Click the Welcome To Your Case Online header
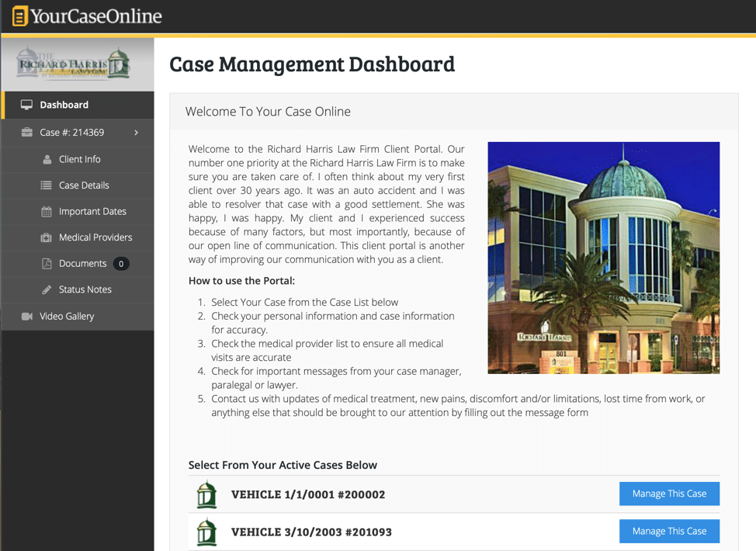The width and height of the screenshot is (756, 551). click(268, 112)
